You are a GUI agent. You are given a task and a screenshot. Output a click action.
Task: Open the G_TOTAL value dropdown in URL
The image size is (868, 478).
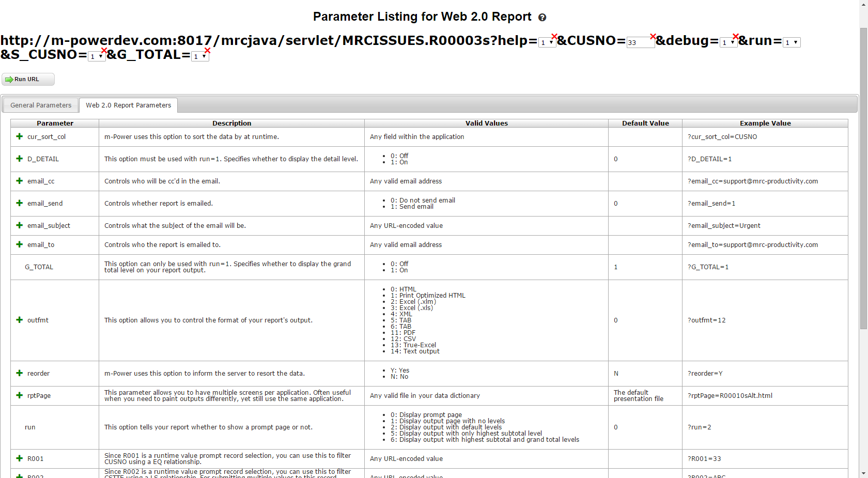(x=200, y=56)
